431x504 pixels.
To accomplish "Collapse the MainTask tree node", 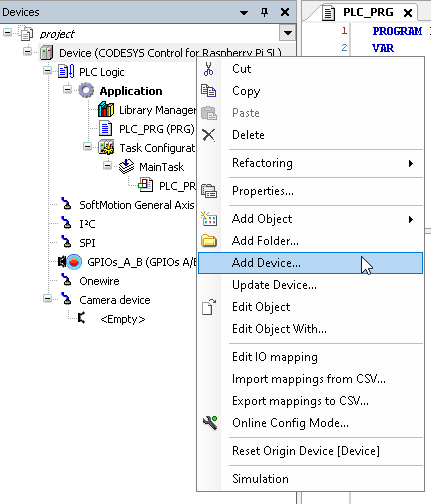I will (x=107, y=165).
